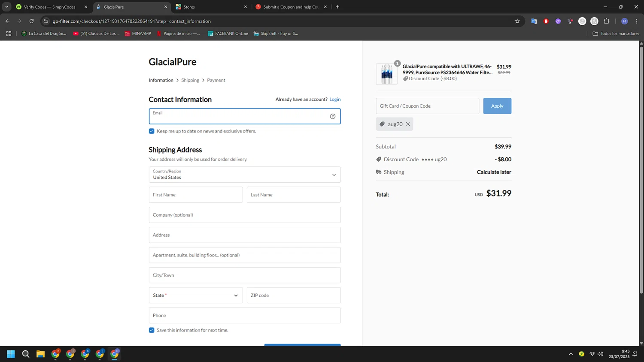Close the Stores tab
This screenshot has height=362, width=644.
click(x=246, y=7)
